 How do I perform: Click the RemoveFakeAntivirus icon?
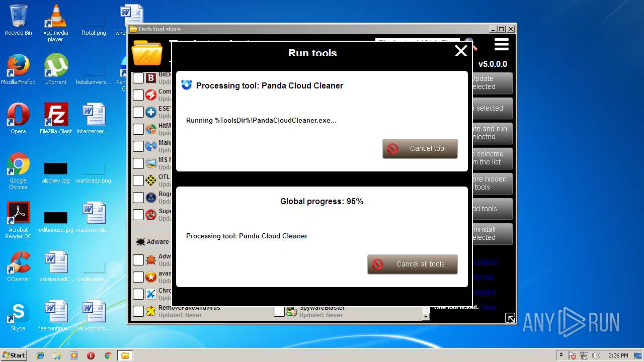click(x=151, y=311)
